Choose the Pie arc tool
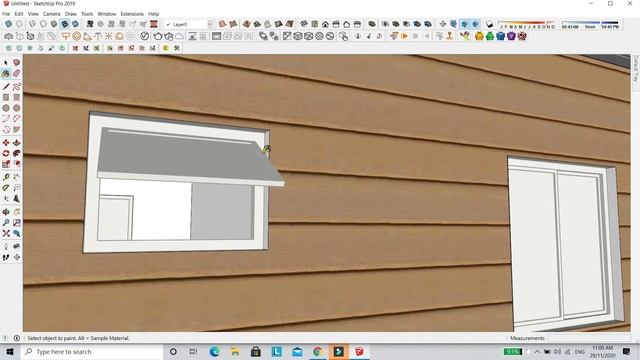Image resolution: width=640 pixels, height=360 pixels. coord(16,129)
